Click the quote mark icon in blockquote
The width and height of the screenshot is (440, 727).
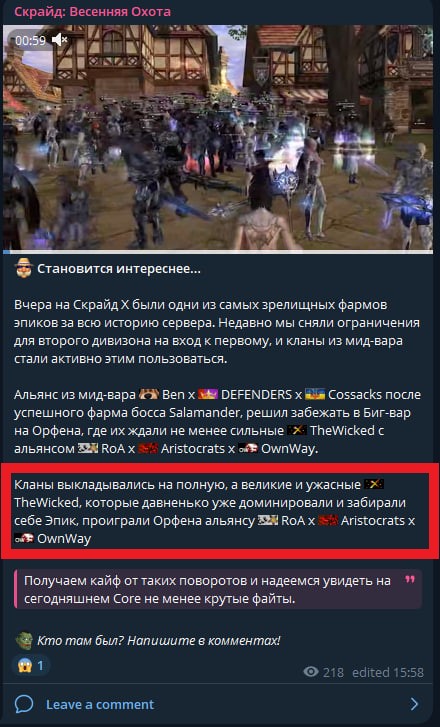[410, 580]
